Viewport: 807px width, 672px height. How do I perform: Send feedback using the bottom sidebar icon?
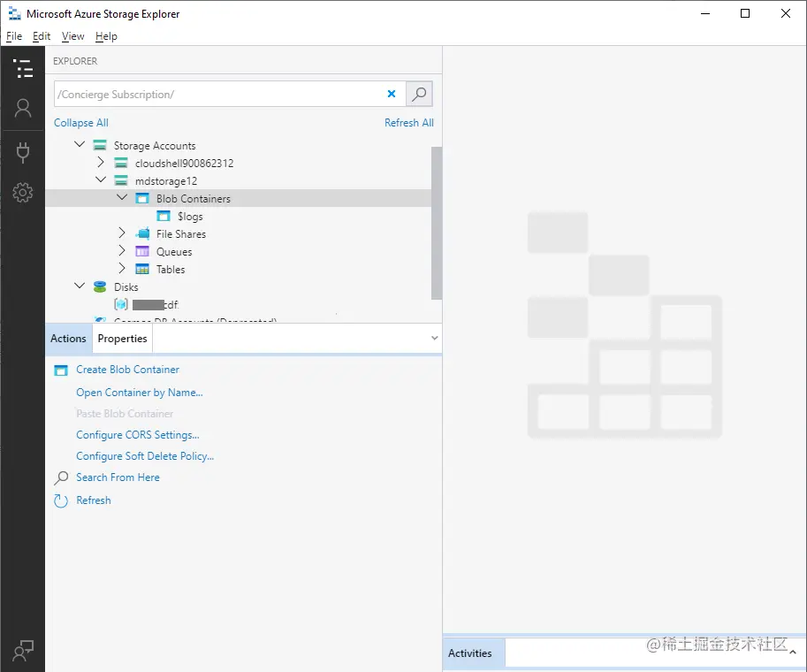[x=23, y=651]
